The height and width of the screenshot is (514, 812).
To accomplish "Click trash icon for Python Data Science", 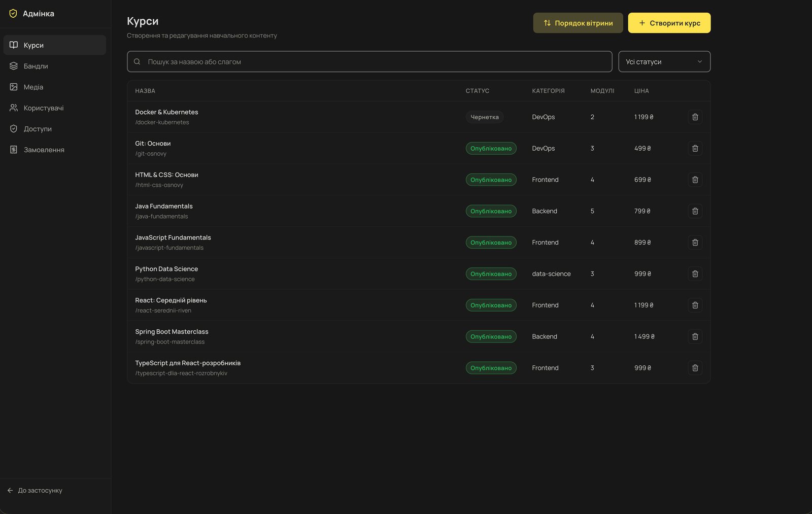I will coord(695,273).
